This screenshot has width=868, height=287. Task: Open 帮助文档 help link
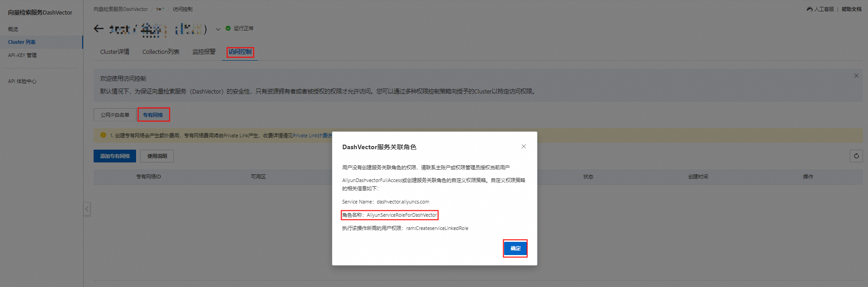tap(852, 9)
